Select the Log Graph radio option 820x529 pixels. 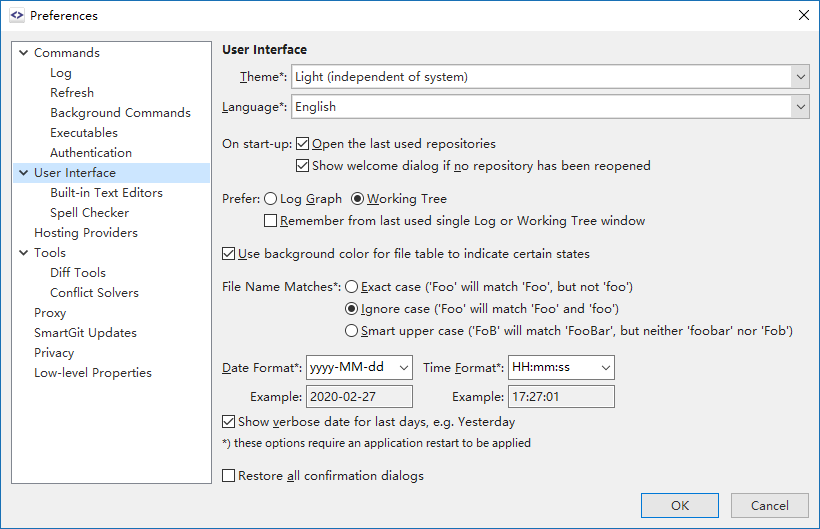click(x=271, y=199)
